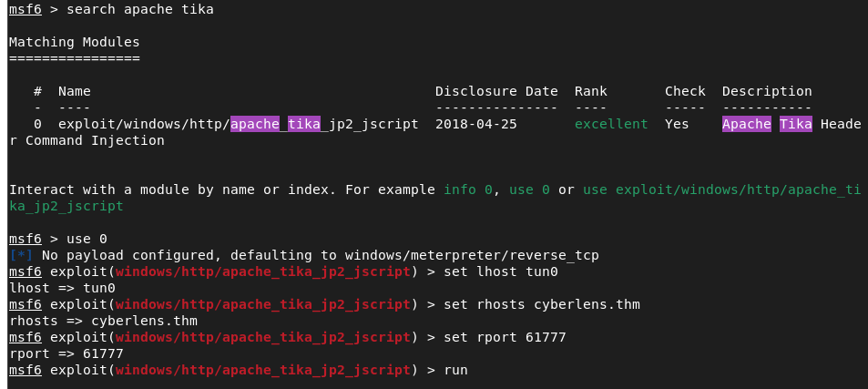This screenshot has height=389, width=868.
Task: Click the "Name" column header
Action: point(74,91)
